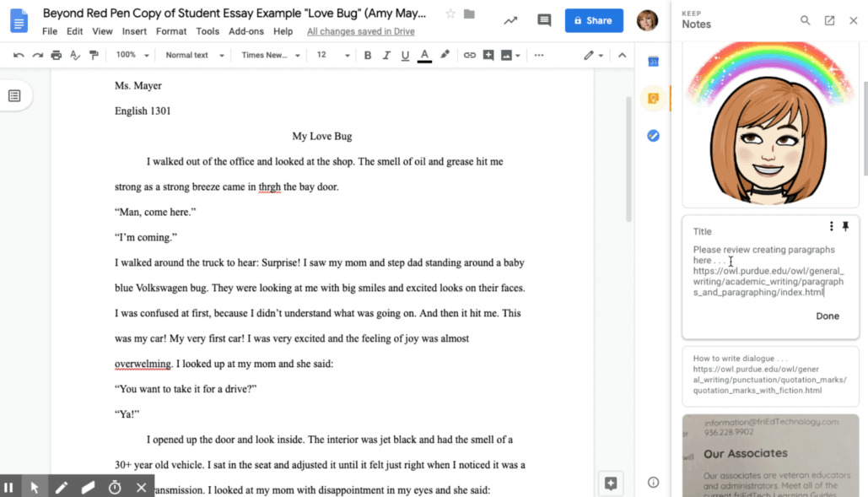This screenshot has width=868, height=497.
Task: Open the avatar rainbow image note
Action: [770, 125]
